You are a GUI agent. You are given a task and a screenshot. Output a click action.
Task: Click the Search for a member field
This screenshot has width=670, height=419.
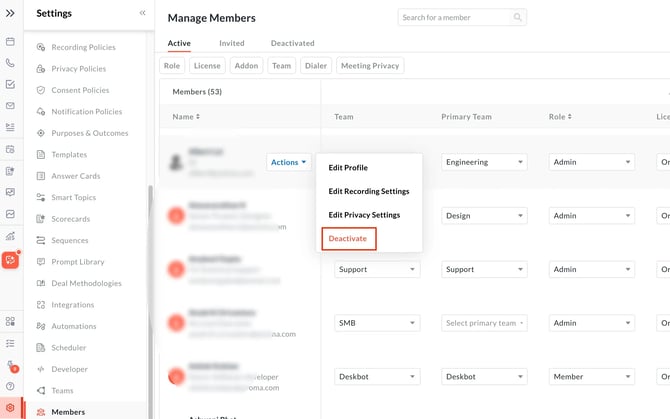pyautogui.click(x=462, y=18)
